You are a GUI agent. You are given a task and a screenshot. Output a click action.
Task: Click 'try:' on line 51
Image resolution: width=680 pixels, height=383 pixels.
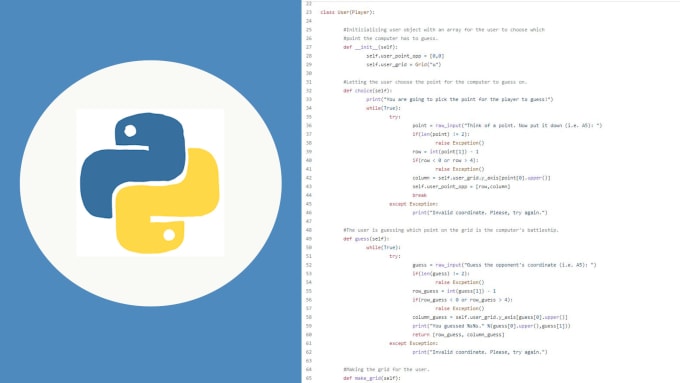tap(395, 256)
